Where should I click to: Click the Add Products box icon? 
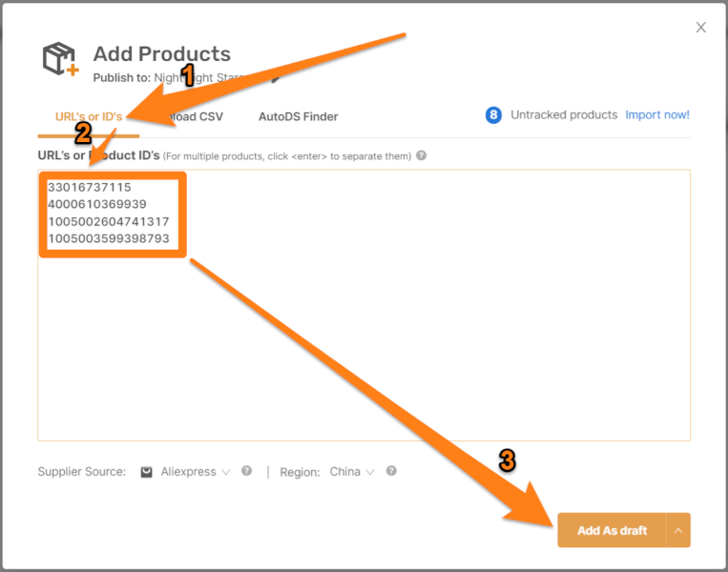[x=59, y=58]
